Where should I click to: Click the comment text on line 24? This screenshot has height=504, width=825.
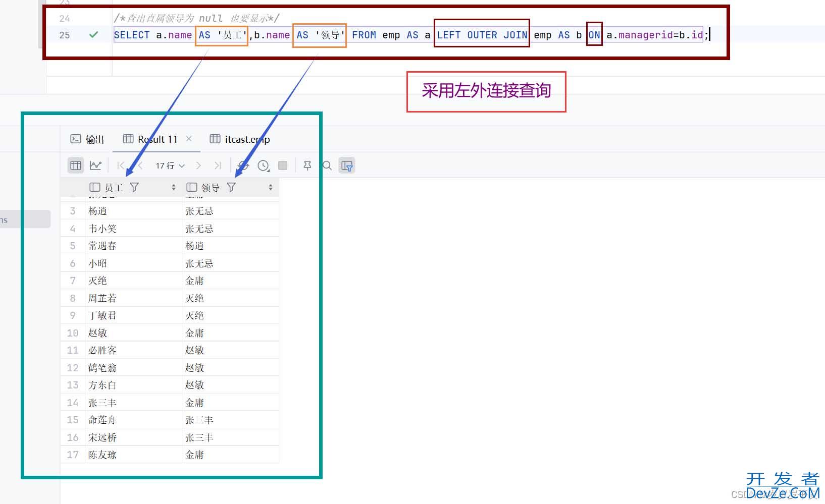[196, 19]
